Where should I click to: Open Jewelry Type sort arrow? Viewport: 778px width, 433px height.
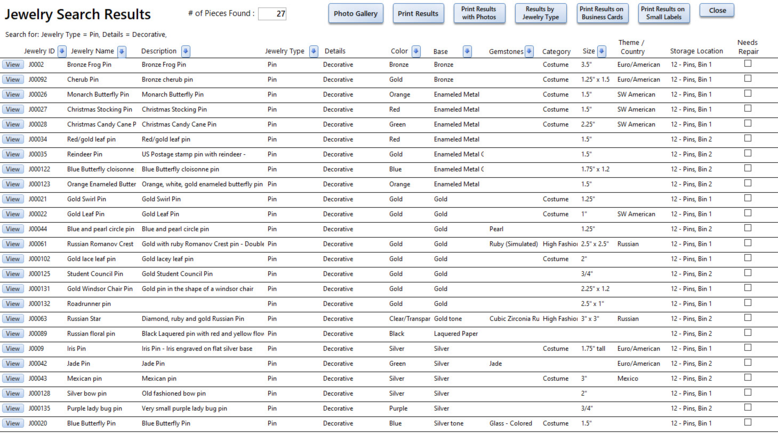[x=314, y=51]
